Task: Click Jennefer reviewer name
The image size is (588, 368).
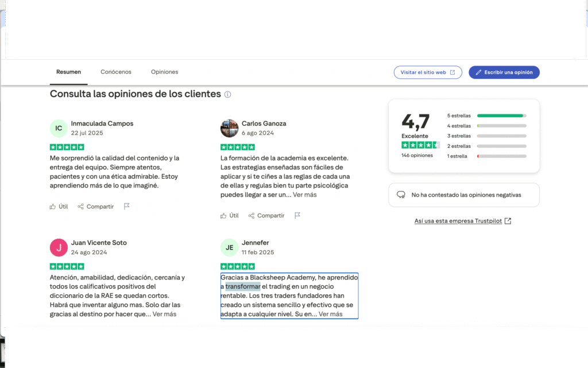Action: (x=255, y=243)
